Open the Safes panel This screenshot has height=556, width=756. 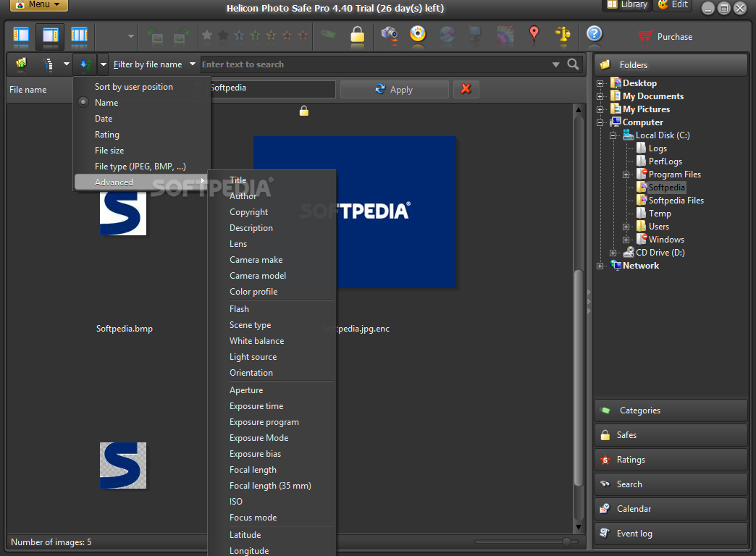point(671,435)
